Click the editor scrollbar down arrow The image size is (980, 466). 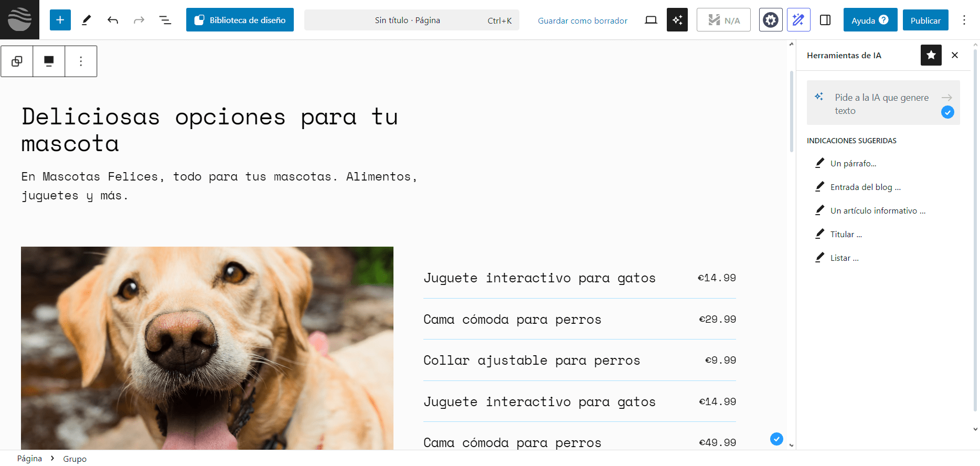(792, 445)
